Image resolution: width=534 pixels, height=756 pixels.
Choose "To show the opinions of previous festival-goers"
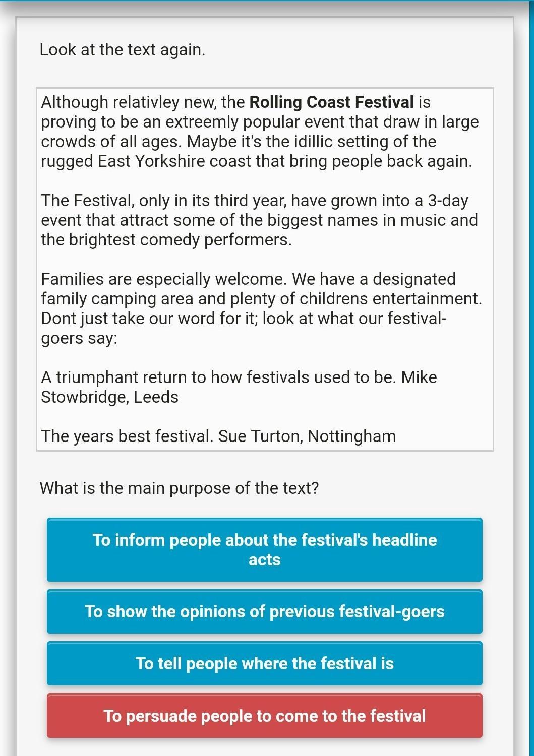click(x=264, y=611)
